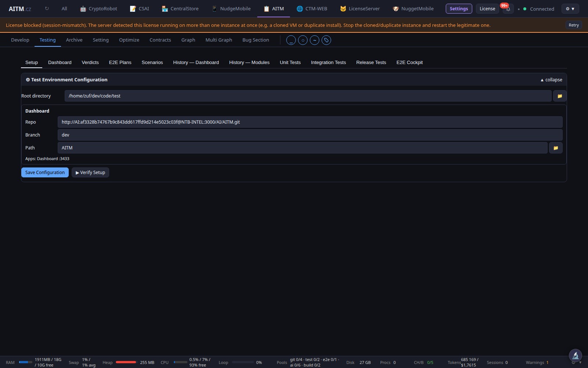The image size is (588, 368).
Task: Switch to Unit Tests sub-tab
Action: click(x=290, y=62)
